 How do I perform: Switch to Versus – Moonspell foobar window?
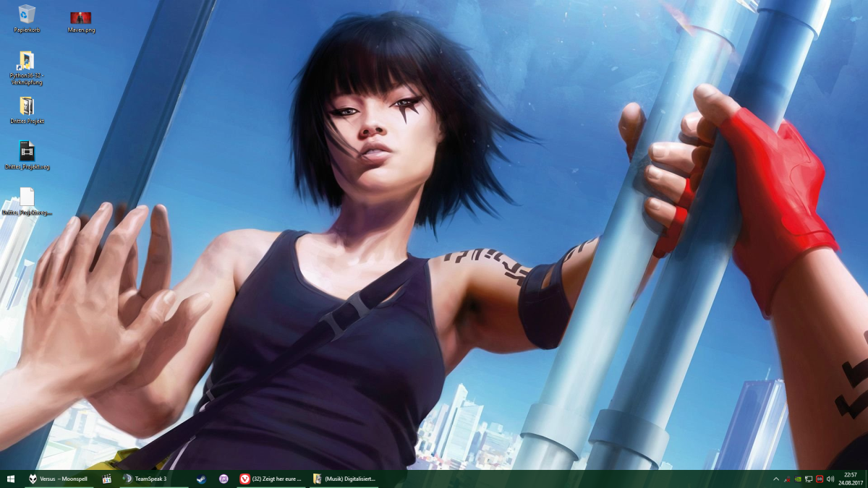click(x=59, y=479)
